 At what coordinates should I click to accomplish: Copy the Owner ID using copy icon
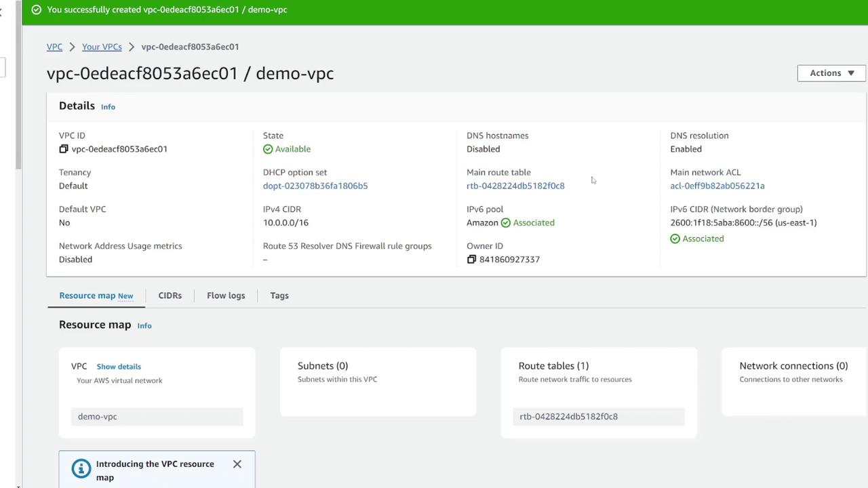click(471, 260)
